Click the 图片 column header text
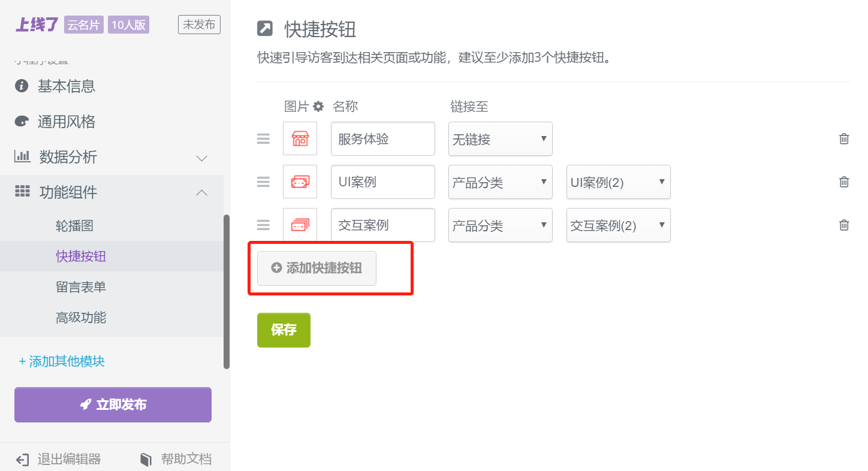Image resolution: width=868 pixels, height=471 pixels. [297, 107]
